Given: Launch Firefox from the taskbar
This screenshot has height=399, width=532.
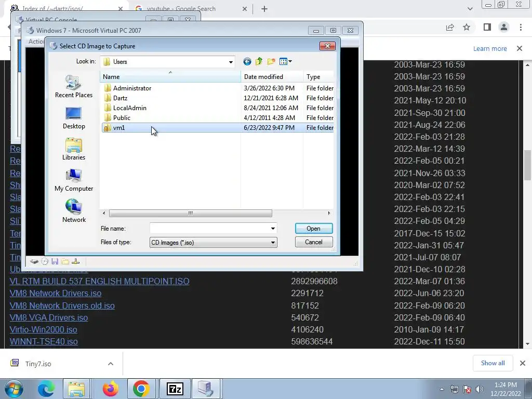Looking at the screenshot, I should click(111, 389).
